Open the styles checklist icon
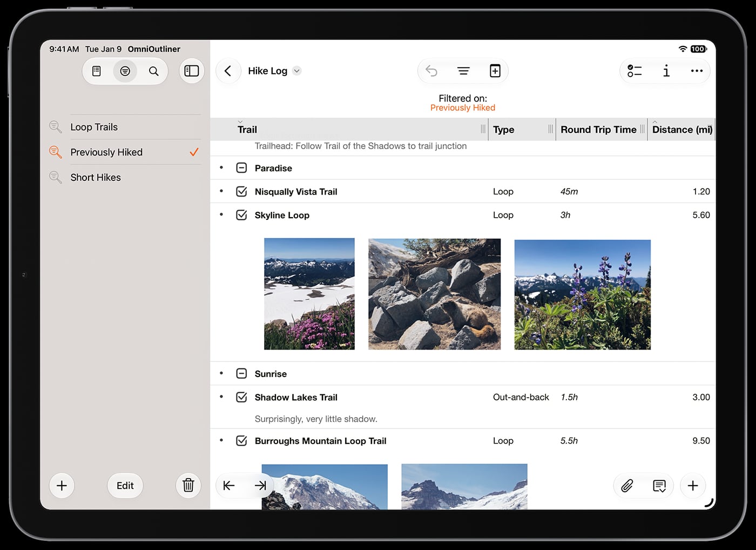The image size is (756, 550). 634,71
